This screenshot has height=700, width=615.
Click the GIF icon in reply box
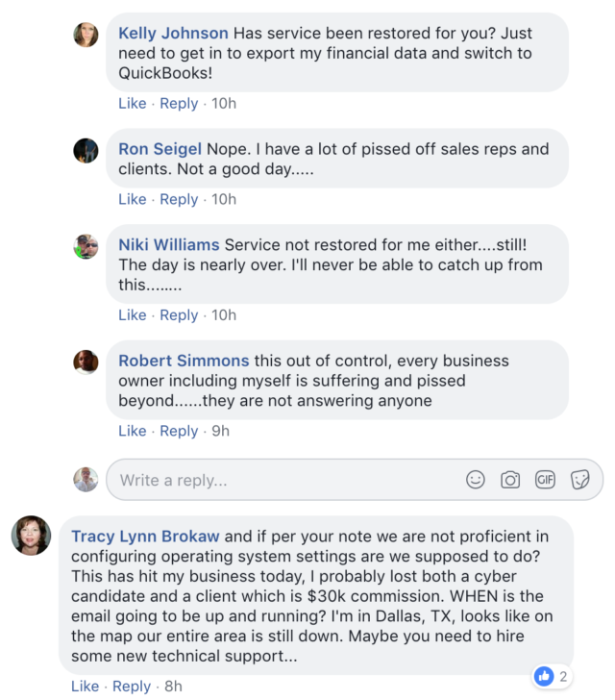click(x=545, y=479)
